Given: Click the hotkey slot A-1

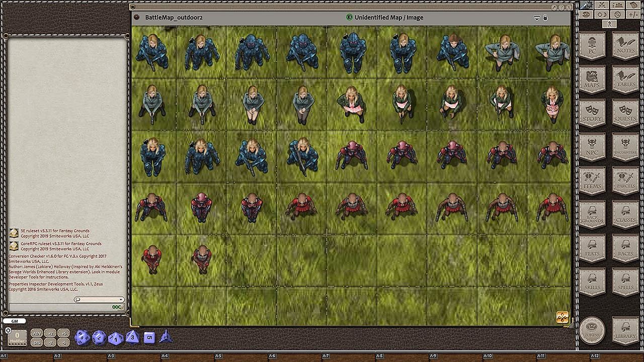Looking at the screenshot, I should (27, 356).
